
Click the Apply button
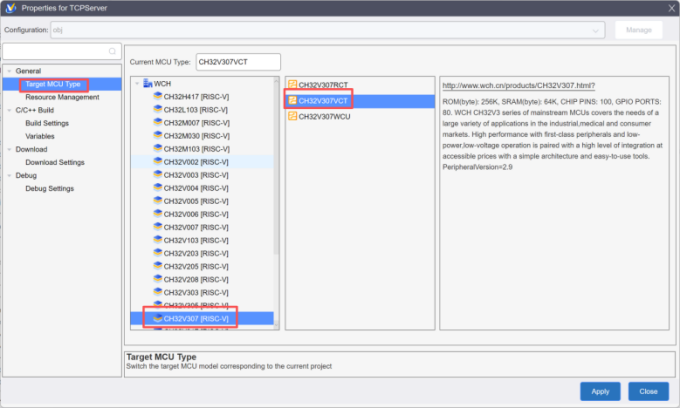click(600, 392)
